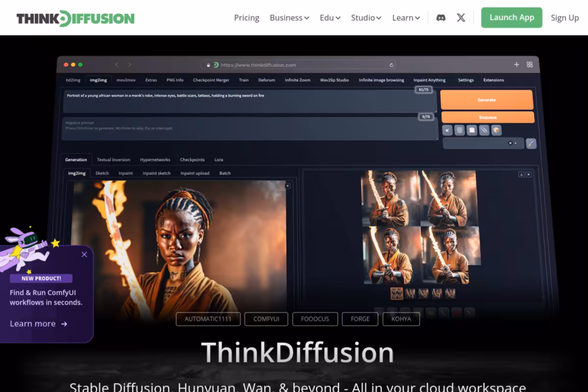This screenshot has height=392, width=588.
Task: Switch to the Deforum tab
Action: [267, 80]
